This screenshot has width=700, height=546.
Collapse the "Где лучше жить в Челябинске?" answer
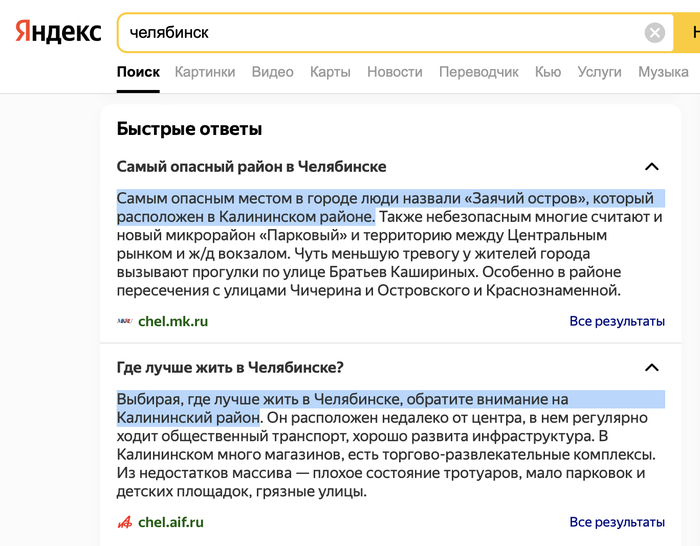652,368
